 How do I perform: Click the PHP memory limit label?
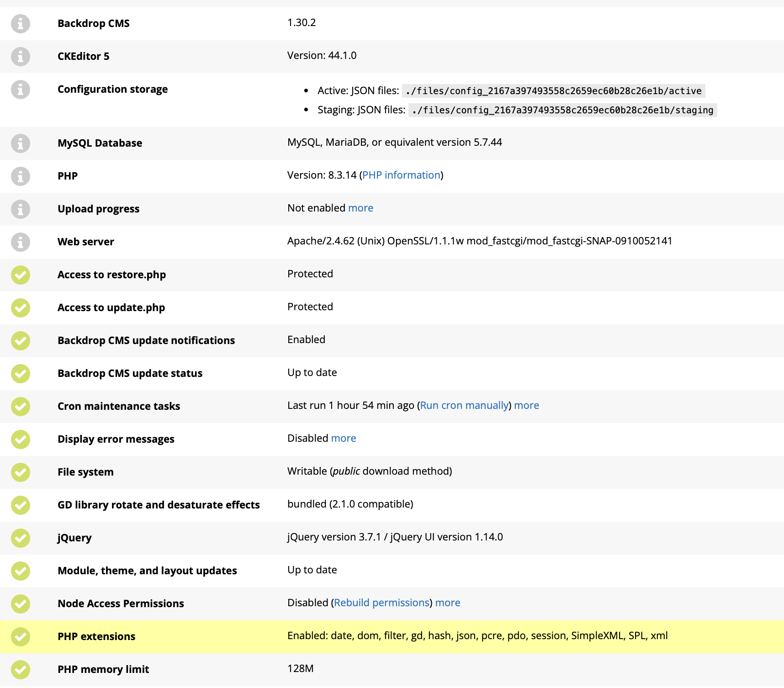(x=103, y=670)
